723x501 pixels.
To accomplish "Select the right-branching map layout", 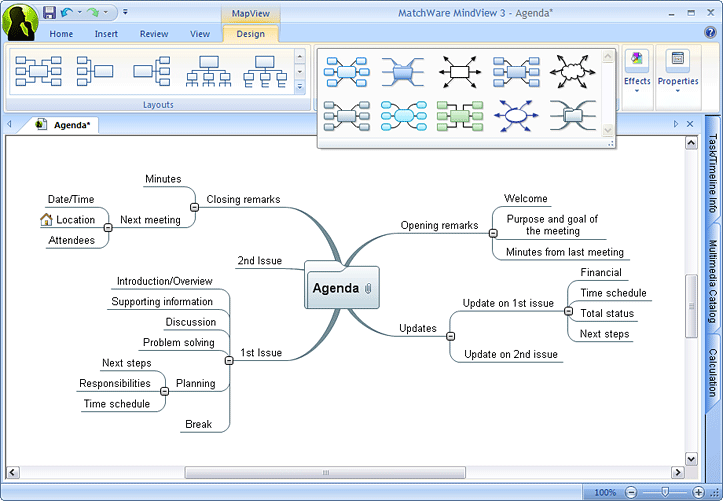I will coord(152,71).
